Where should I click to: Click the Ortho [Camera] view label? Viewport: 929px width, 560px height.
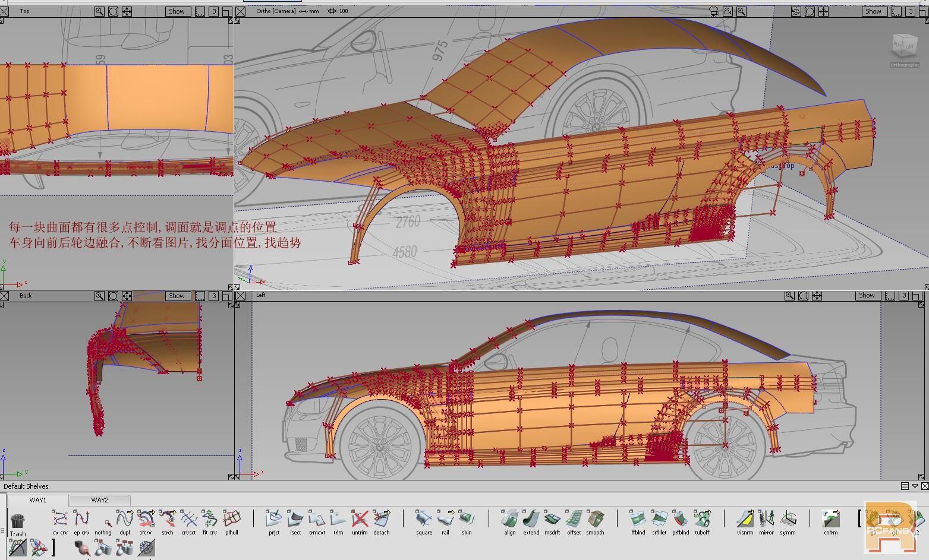(276, 11)
